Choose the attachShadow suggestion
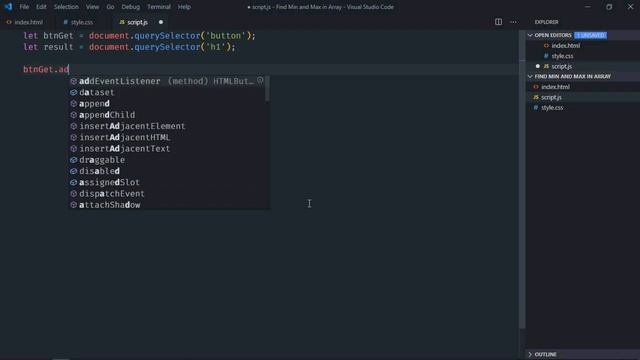The width and height of the screenshot is (640, 360). point(167,205)
